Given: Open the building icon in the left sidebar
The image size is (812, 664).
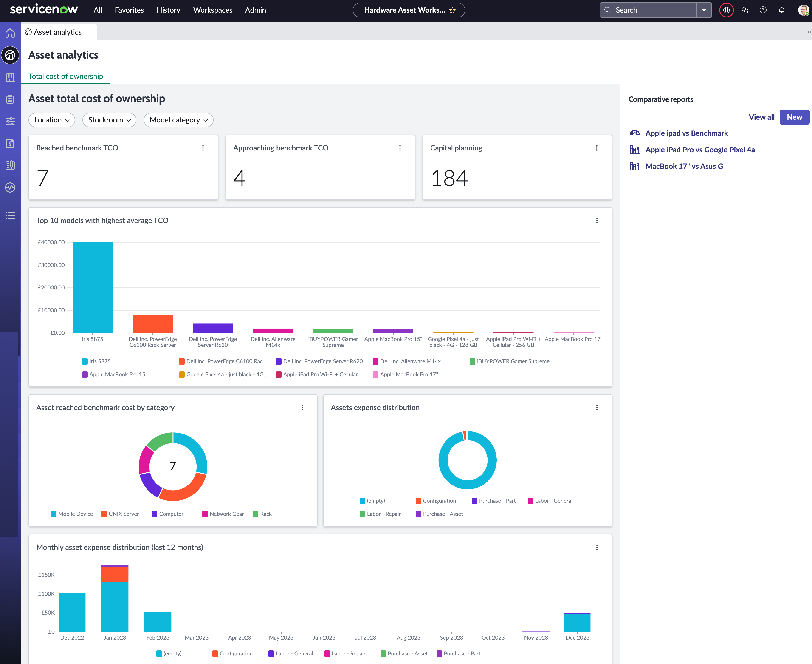Looking at the screenshot, I should (x=10, y=77).
